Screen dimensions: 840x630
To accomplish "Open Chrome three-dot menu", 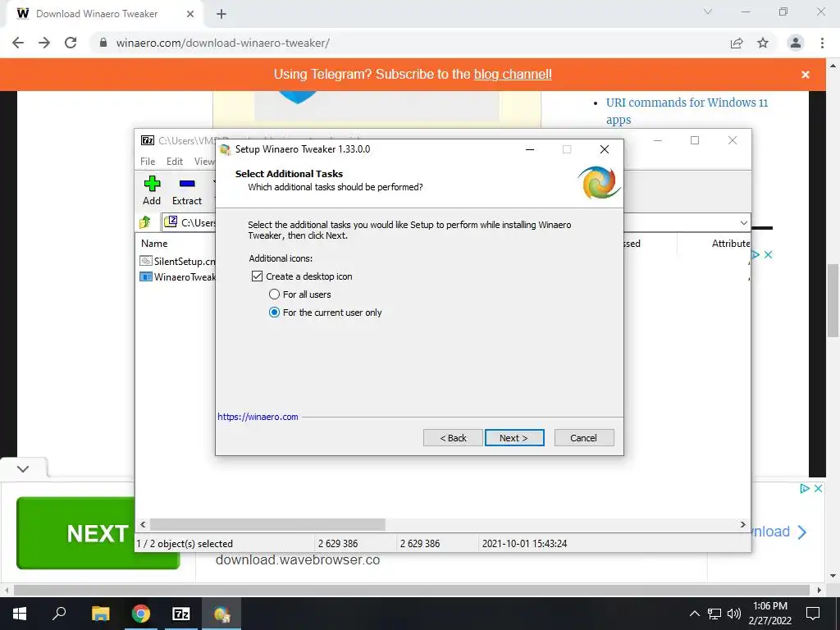I will point(822,43).
